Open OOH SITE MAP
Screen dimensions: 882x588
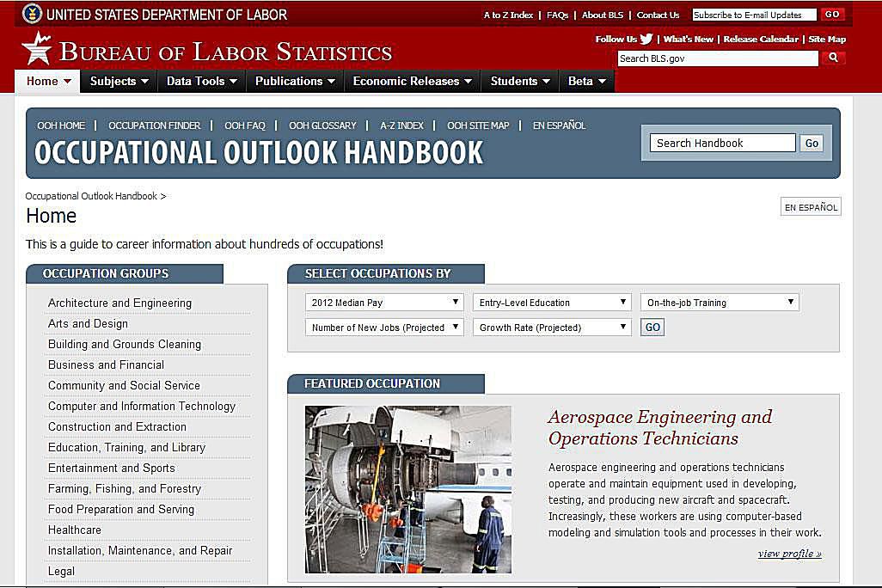click(478, 126)
